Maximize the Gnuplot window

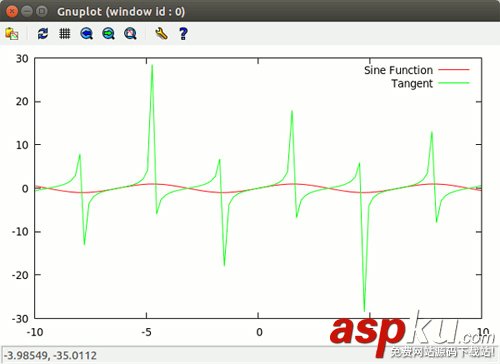[x=42, y=12]
